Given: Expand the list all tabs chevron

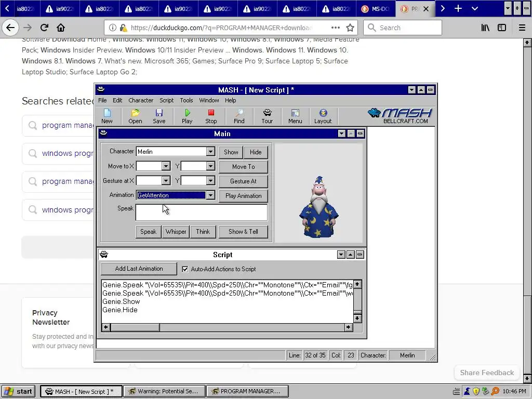Looking at the screenshot, I should (475, 8).
